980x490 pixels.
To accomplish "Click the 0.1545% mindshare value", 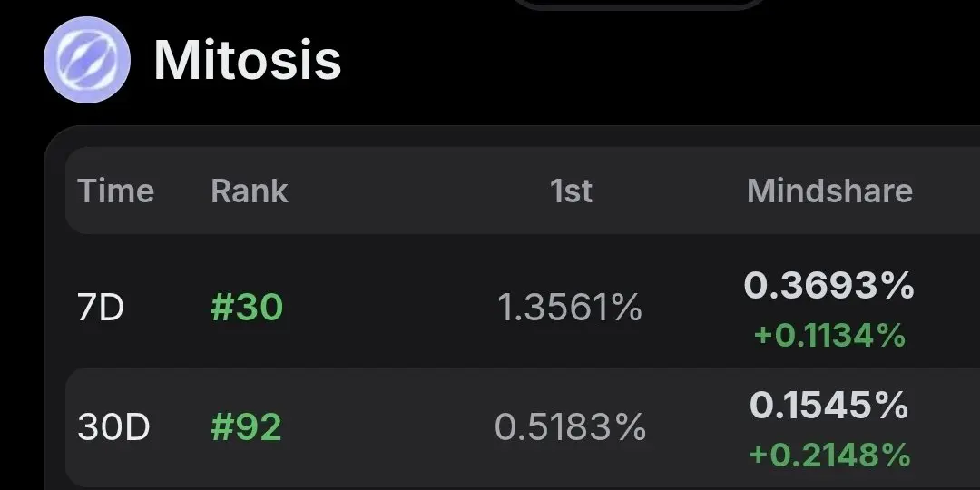I will coord(829,405).
